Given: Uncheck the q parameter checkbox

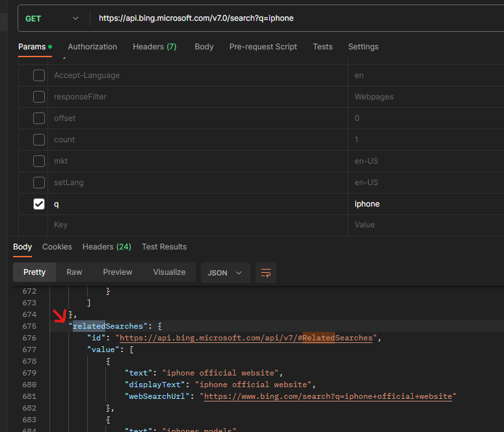Looking at the screenshot, I should [39, 204].
